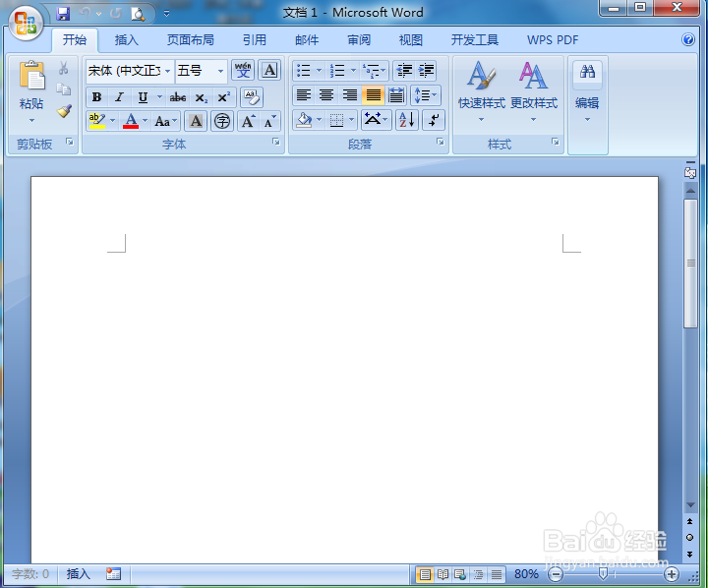This screenshot has height=588, width=708.
Task: Align text to the right
Action: pos(349,94)
